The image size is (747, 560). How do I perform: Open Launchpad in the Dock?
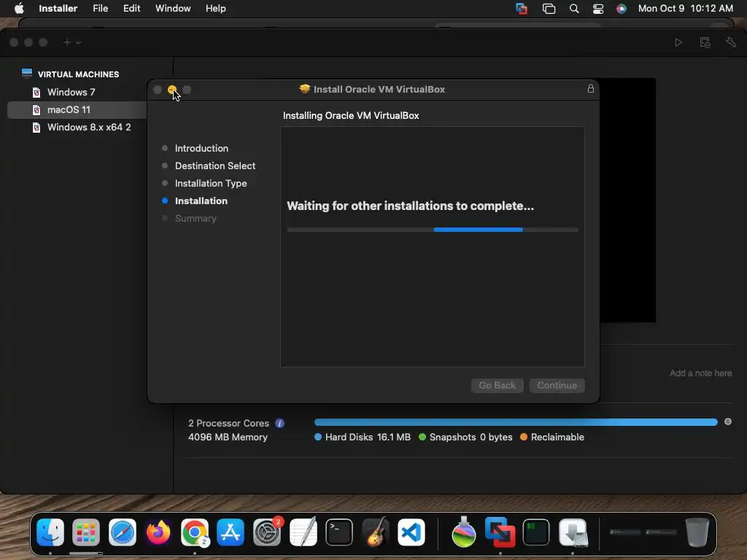click(x=86, y=532)
